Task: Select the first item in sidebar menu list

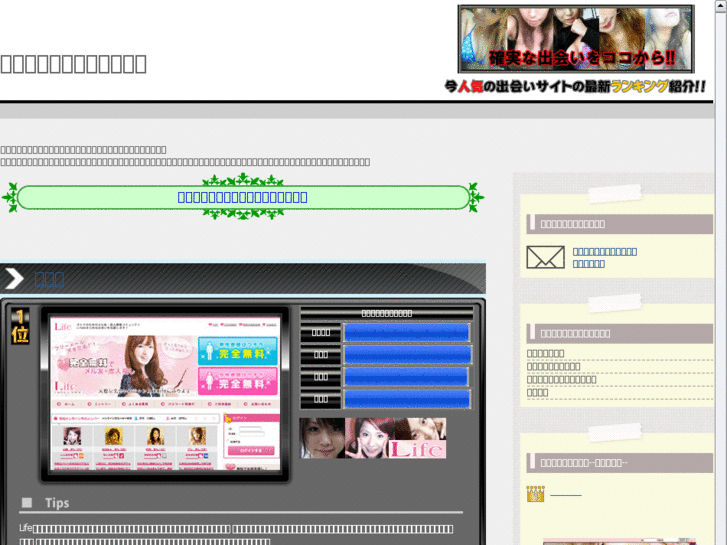Action: tap(546, 353)
